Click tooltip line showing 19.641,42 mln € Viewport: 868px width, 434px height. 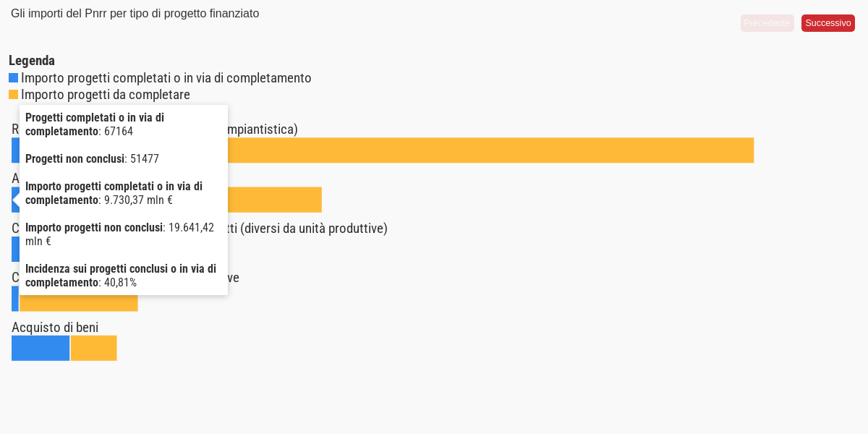(119, 234)
